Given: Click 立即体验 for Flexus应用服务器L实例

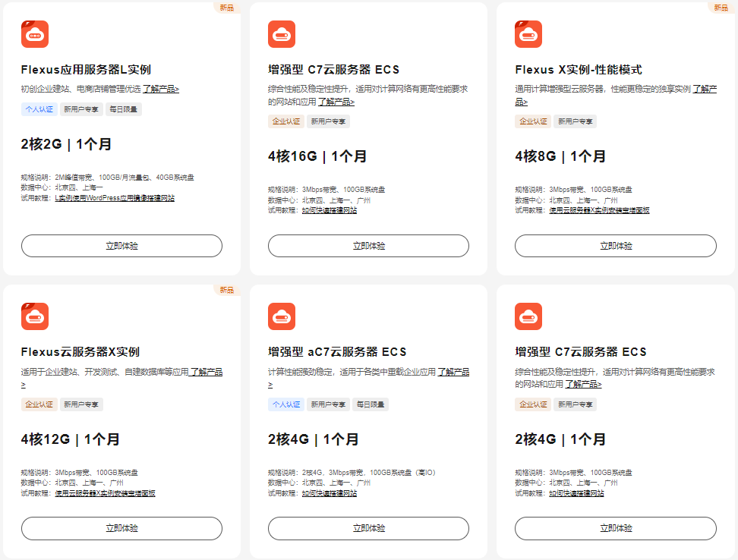Looking at the screenshot, I should (x=121, y=246).
